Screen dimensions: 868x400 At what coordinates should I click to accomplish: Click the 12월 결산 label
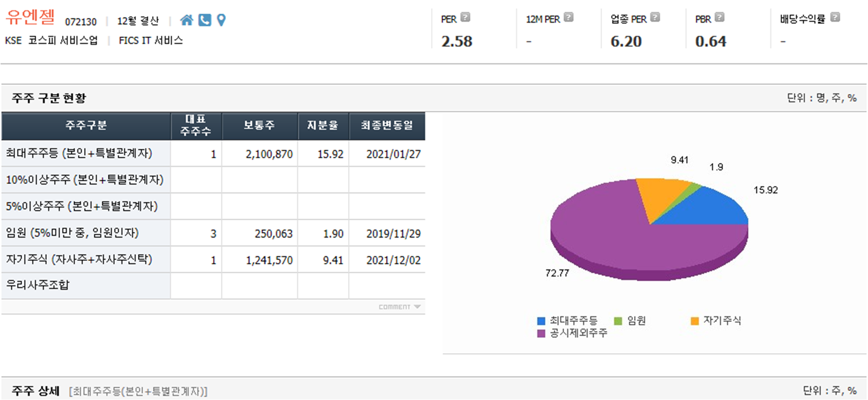(x=138, y=21)
